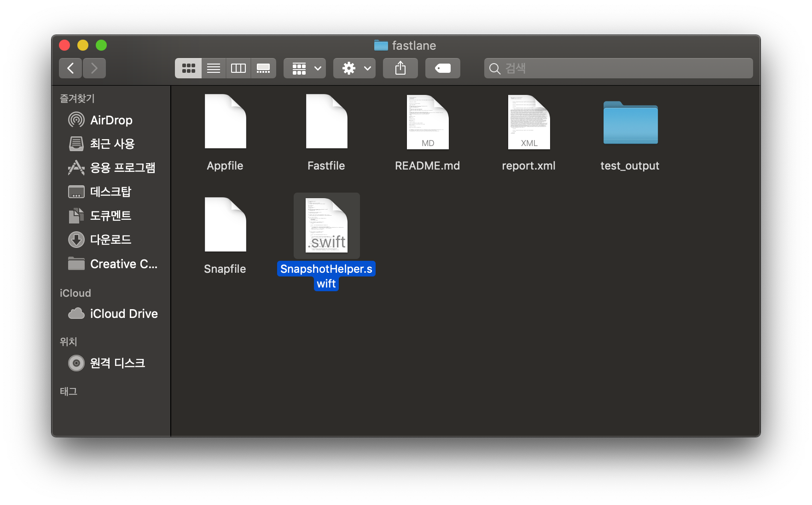Click the test_output name label
This screenshot has height=505, width=812.
(630, 166)
